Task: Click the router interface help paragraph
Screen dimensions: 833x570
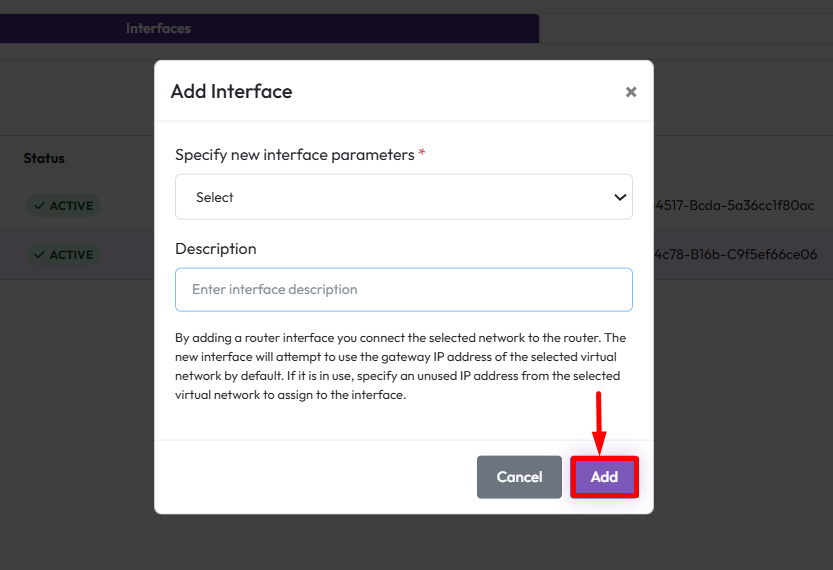Action: point(400,366)
